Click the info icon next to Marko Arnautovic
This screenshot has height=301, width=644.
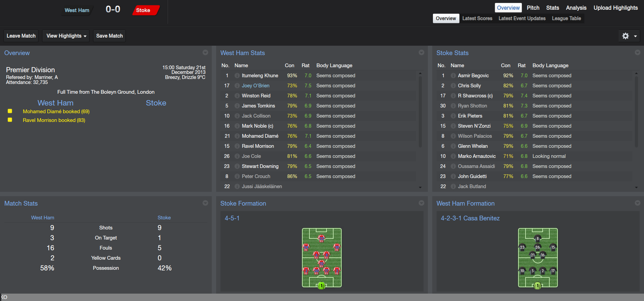(453, 156)
